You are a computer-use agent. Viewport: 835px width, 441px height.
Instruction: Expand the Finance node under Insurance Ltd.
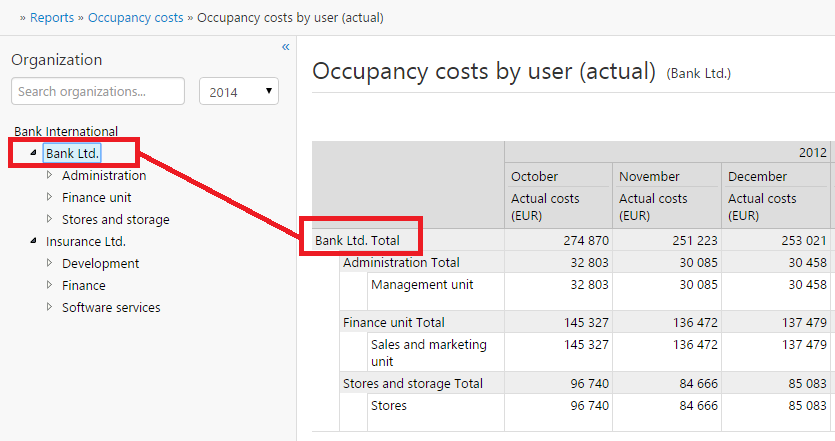point(49,286)
